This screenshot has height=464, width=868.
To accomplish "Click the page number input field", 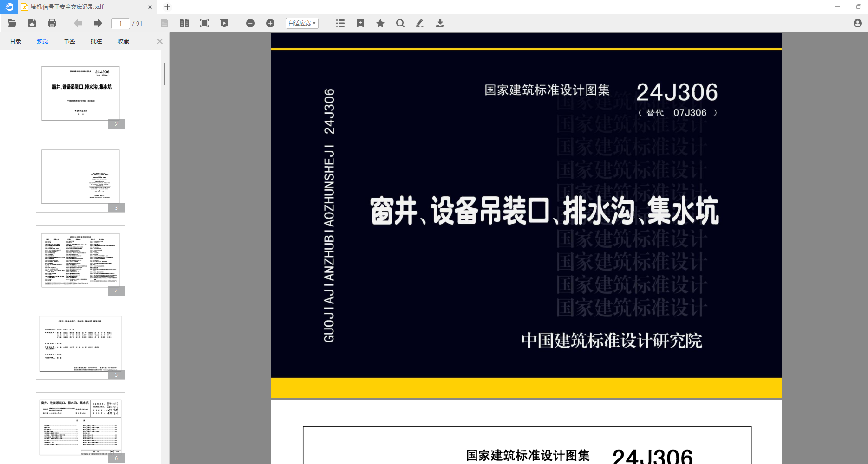I will 120,23.
